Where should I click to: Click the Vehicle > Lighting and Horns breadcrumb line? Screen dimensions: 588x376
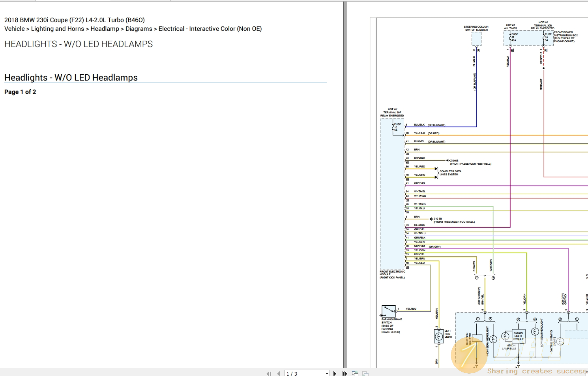pyautogui.click(x=133, y=28)
